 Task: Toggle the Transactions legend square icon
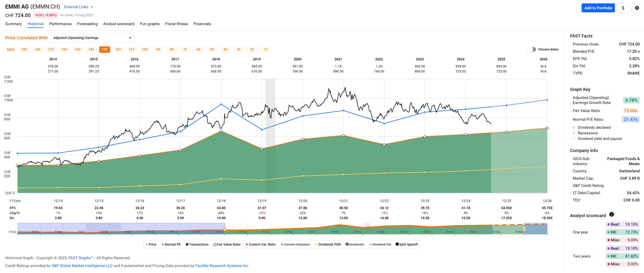[187, 244]
